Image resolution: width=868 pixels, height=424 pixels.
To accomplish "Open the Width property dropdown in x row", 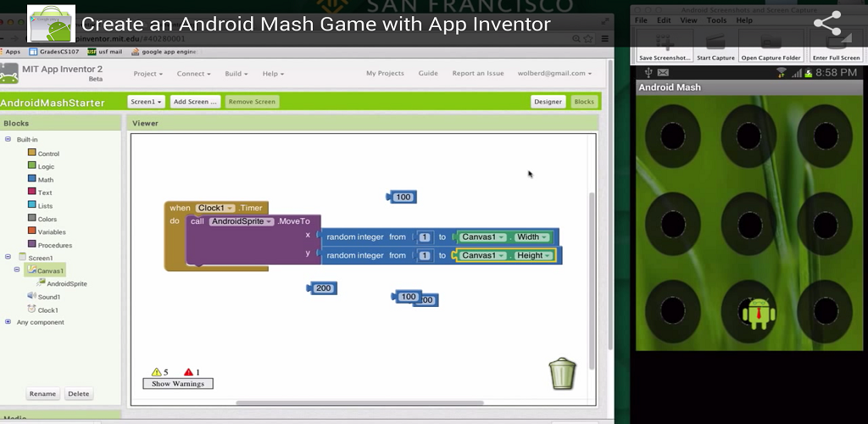I will click(x=532, y=237).
